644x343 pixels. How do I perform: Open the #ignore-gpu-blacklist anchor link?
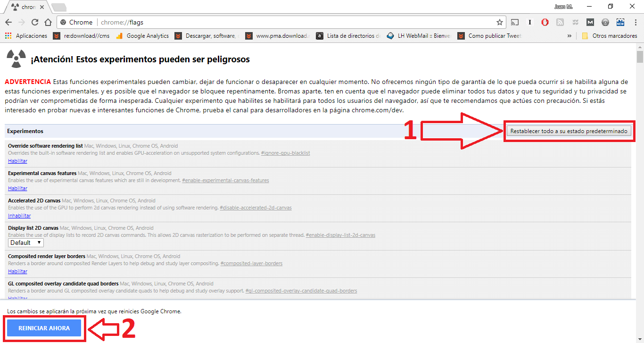coord(285,153)
